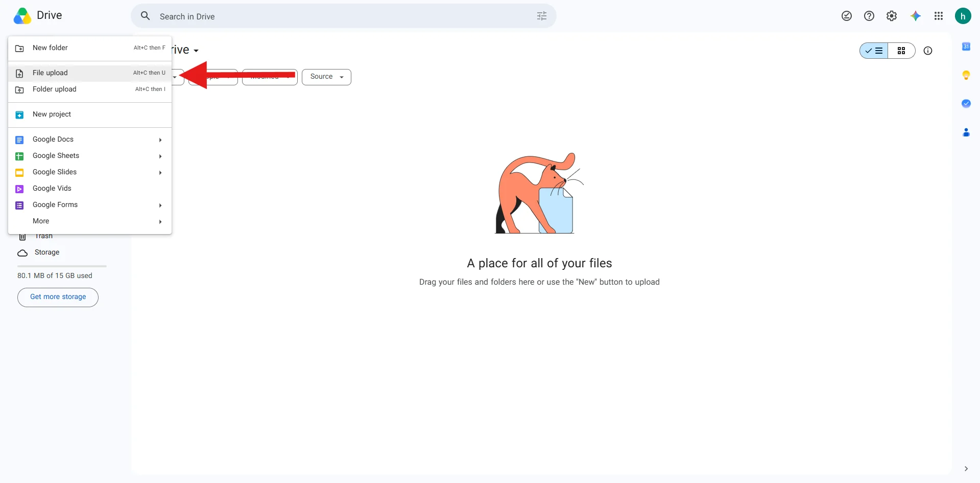
Task: Click the File upload icon
Action: coord(19,74)
